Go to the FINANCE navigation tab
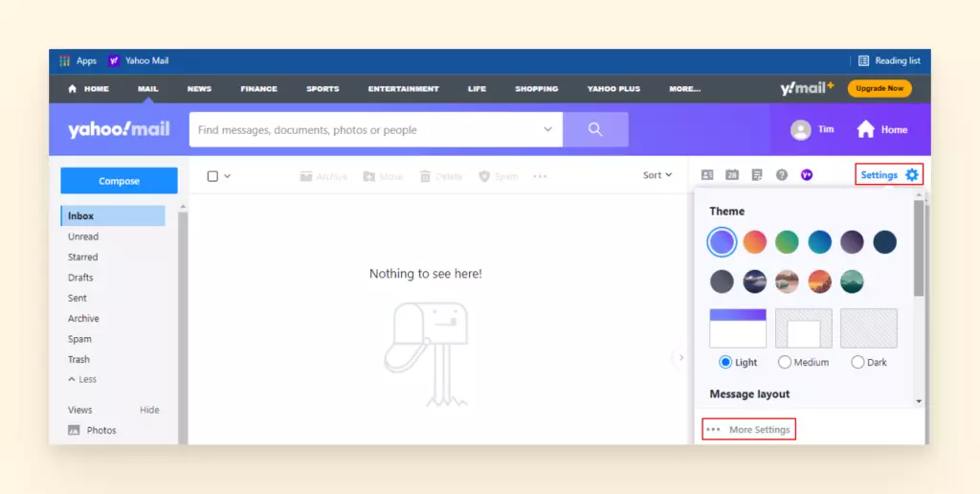Screen dimensions: 980x494 point(258,89)
